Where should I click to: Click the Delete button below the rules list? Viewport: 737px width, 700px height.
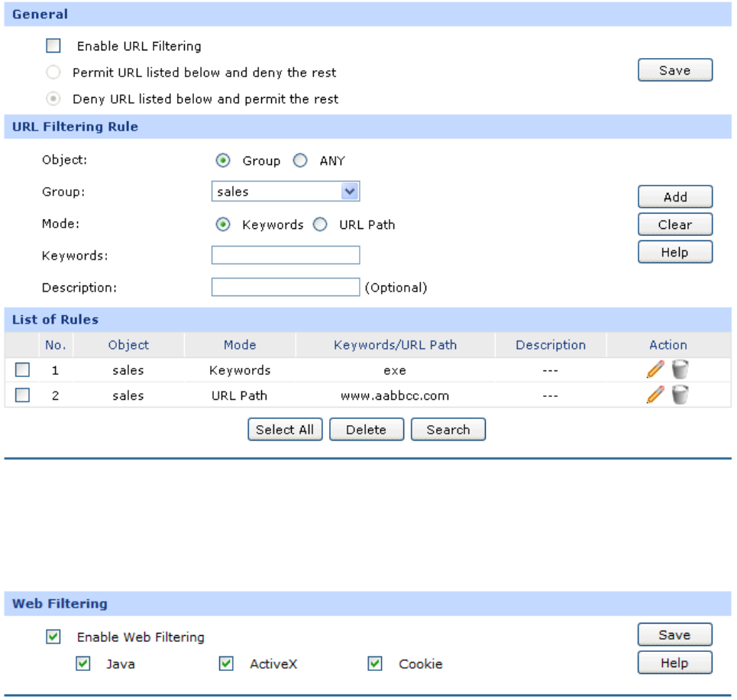coord(366,430)
